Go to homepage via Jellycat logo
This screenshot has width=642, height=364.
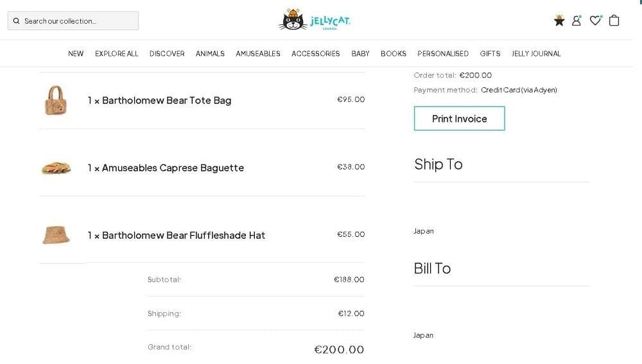click(x=315, y=20)
